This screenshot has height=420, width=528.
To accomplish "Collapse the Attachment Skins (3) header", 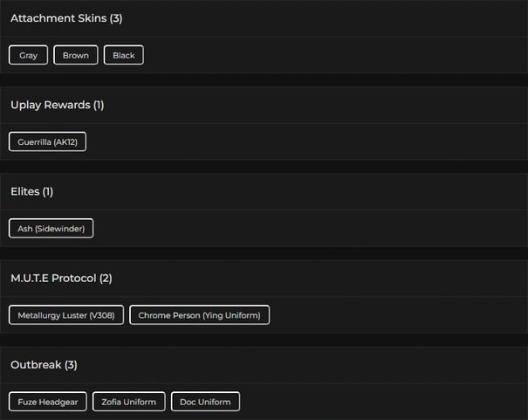I will [66, 18].
